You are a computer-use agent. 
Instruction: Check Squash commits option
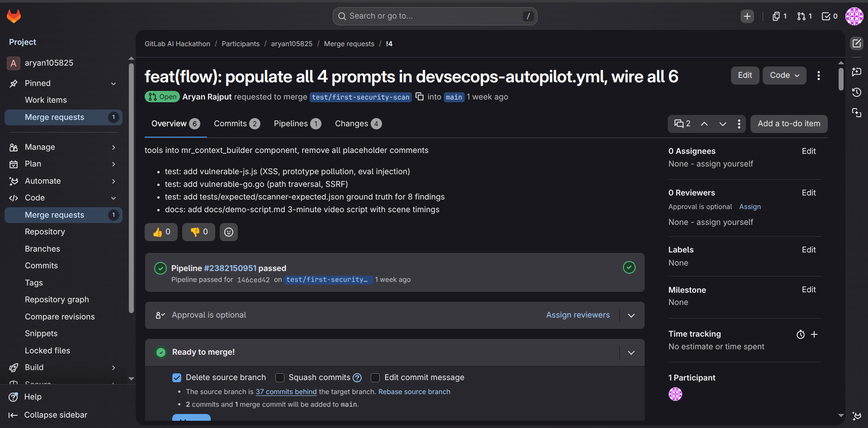point(280,378)
